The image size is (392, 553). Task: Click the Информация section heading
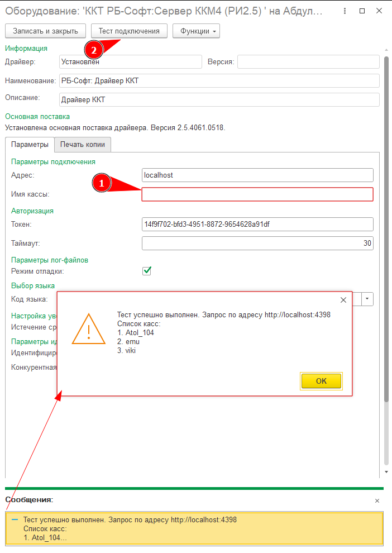coord(26,48)
